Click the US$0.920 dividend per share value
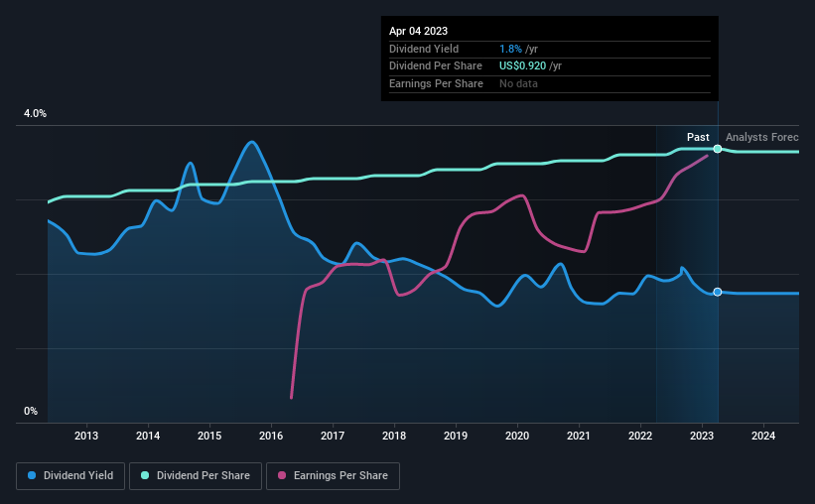Screen dimensions: 815x504 (x=531, y=66)
